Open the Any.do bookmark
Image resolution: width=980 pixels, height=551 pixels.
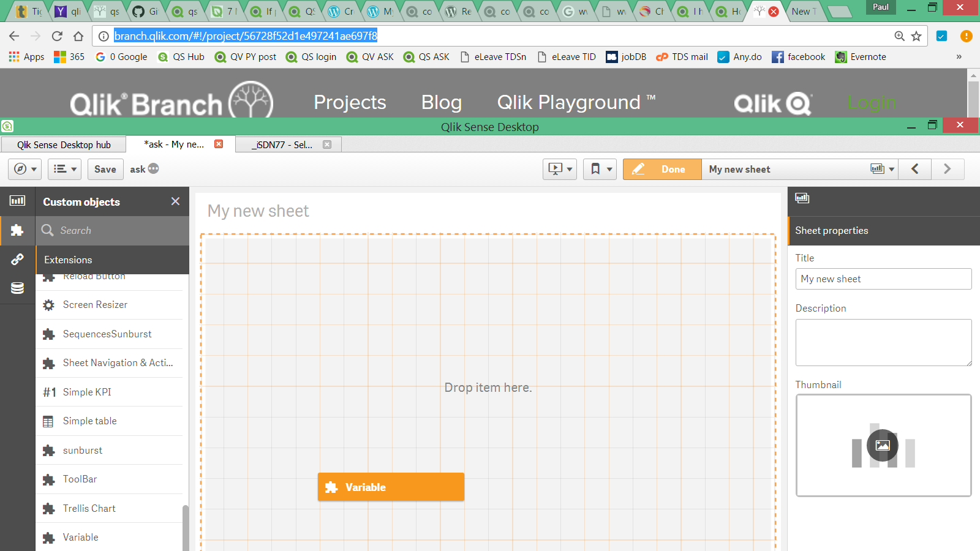point(739,57)
